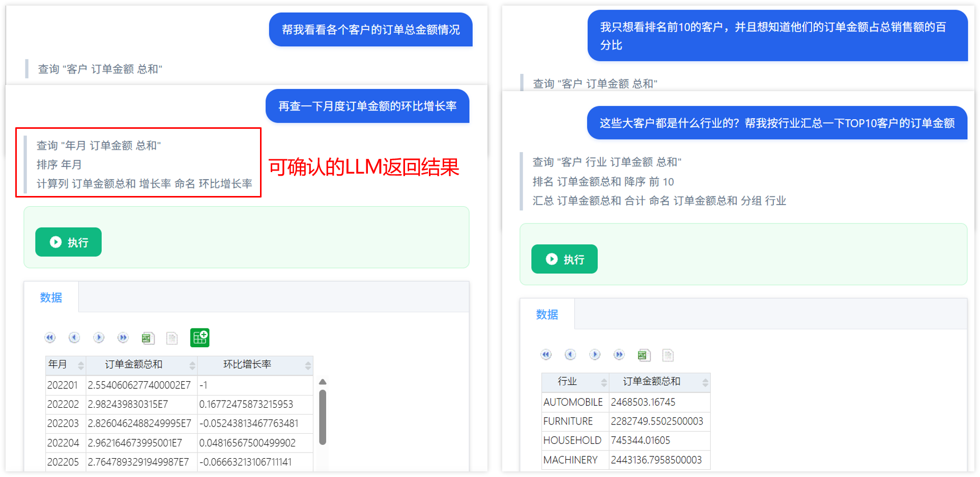This screenshot has height=477, width=980.
Task: Go to first page in left data panel
Action: [x=50, y=338]
